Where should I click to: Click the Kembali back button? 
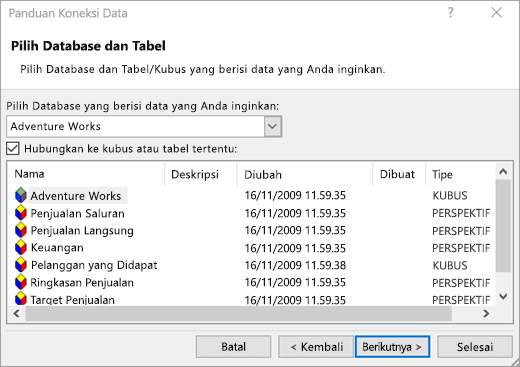pyautogui.click(x=316, y=347)
